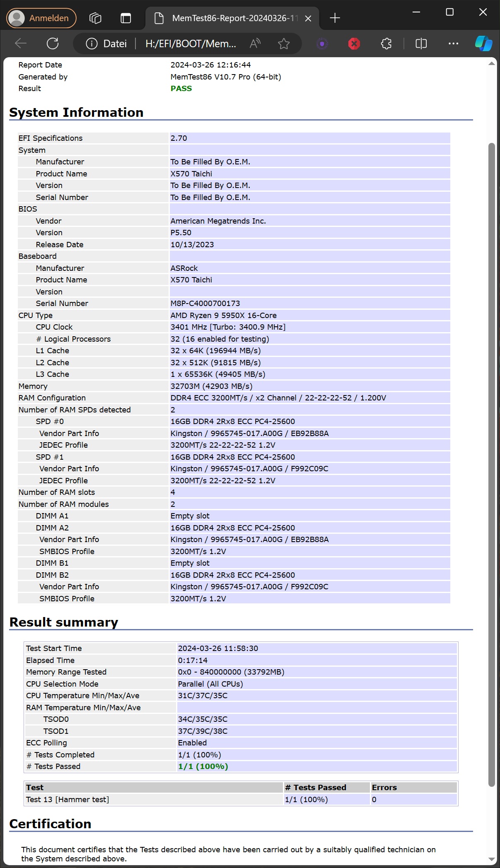The height and width of the screenshot is (868, 500).
Task: Click the scrollbar up arrow
Action: click(492, 63)
